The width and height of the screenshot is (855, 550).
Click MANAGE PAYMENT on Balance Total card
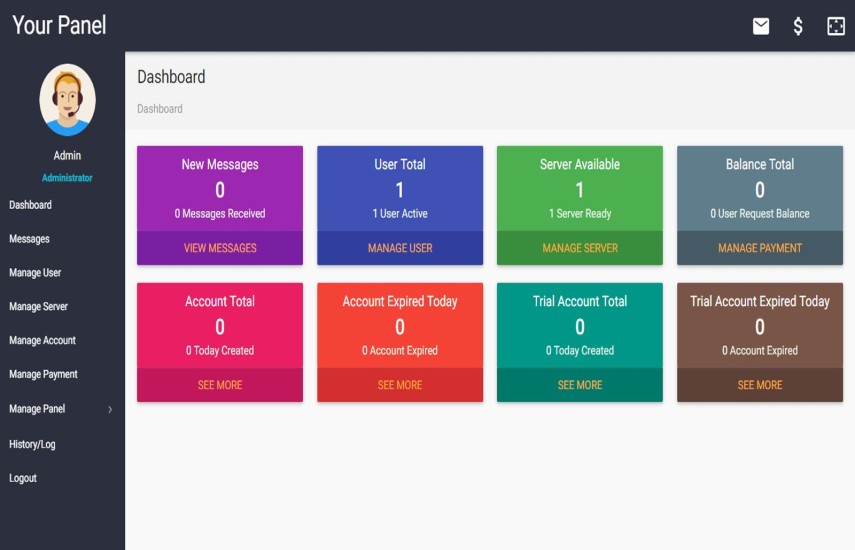tap(760, 248)
